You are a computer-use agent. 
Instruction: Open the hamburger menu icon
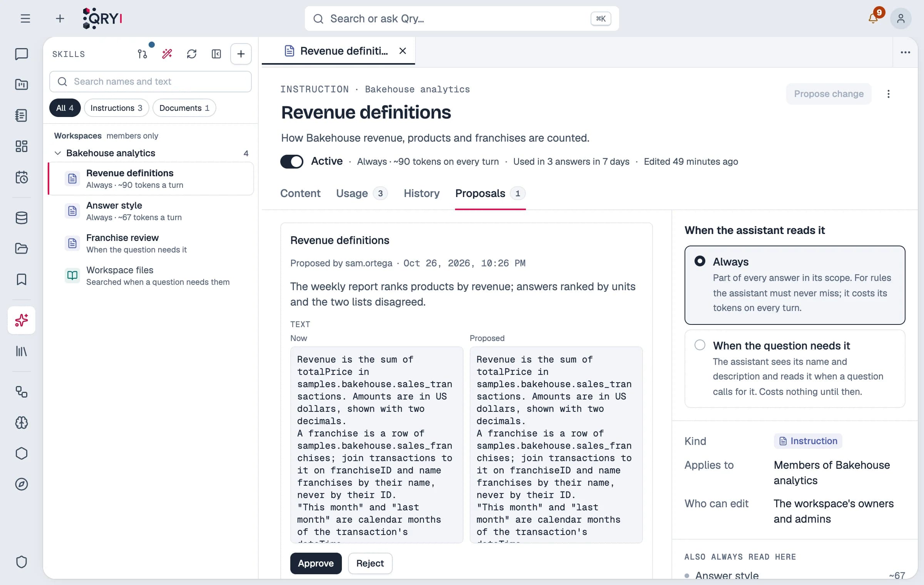pyautogui.click(x=25, y=18)
